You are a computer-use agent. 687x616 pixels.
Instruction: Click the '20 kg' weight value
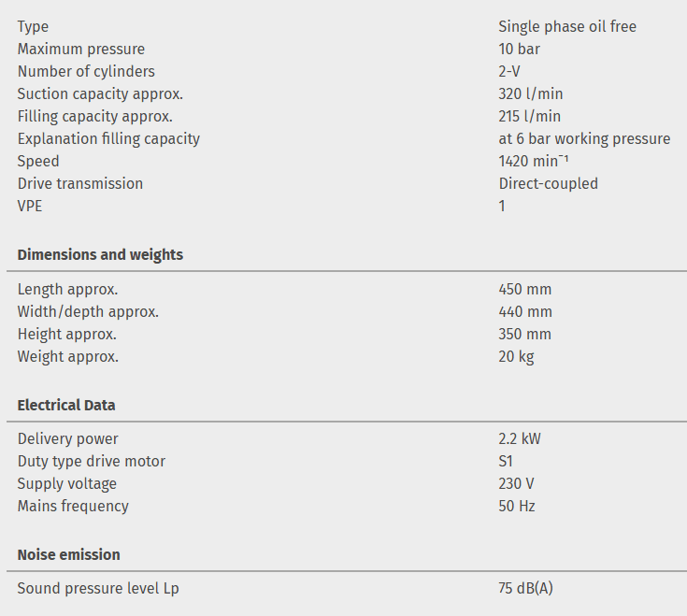click(x=516, y=356)
